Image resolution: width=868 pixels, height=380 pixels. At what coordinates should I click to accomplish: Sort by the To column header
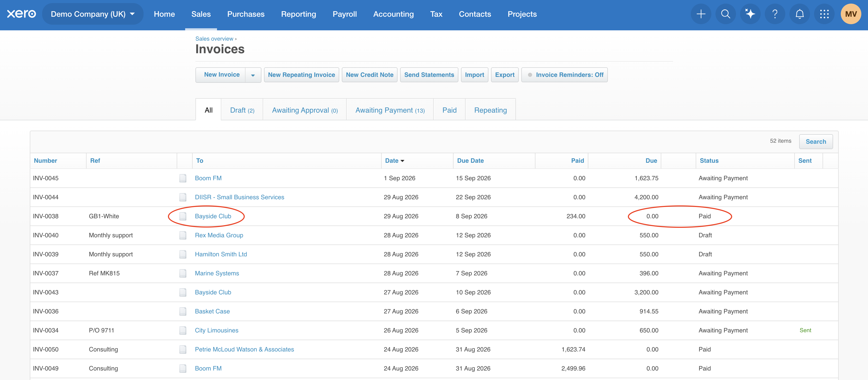[x=200, y=161]
